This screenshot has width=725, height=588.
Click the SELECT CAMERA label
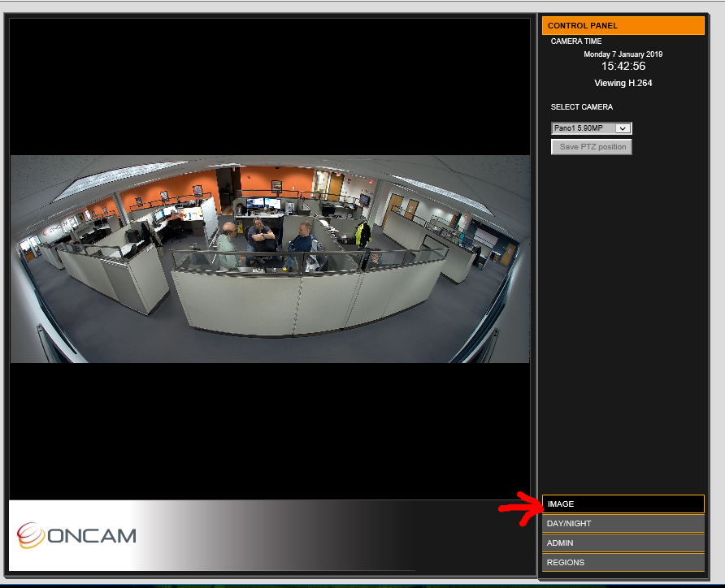tap(582, 106)
